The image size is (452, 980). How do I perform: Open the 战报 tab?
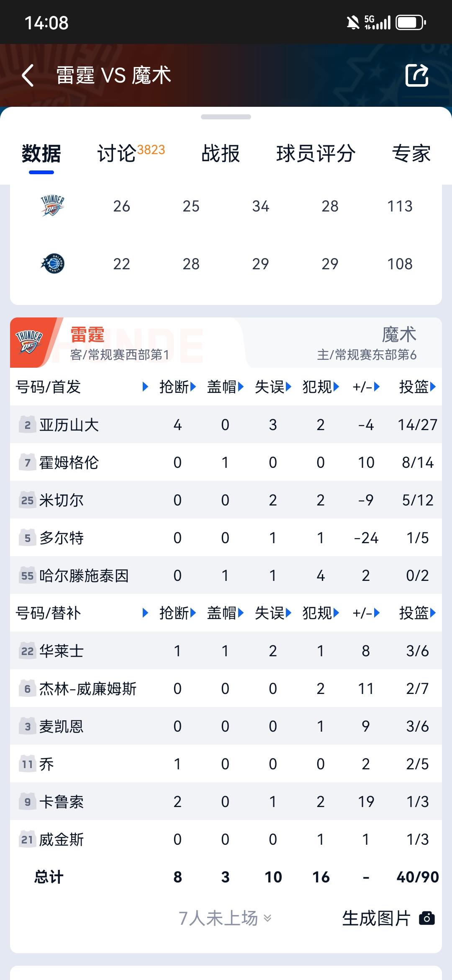(221, 153)
